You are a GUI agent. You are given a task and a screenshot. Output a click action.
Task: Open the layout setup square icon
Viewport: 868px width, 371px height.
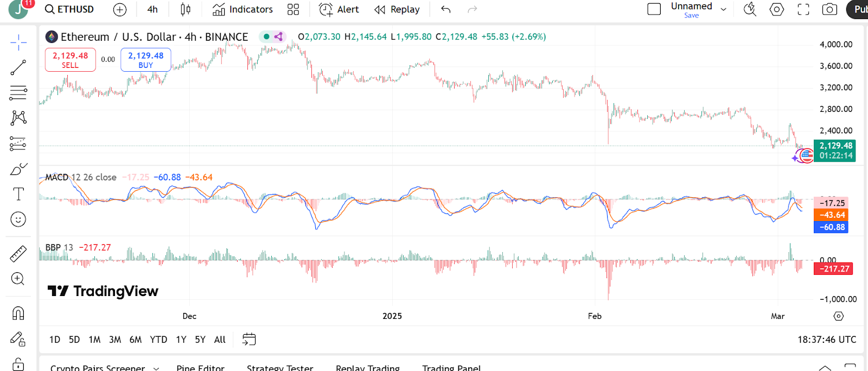pyautogui.click(x=654, y=9)
